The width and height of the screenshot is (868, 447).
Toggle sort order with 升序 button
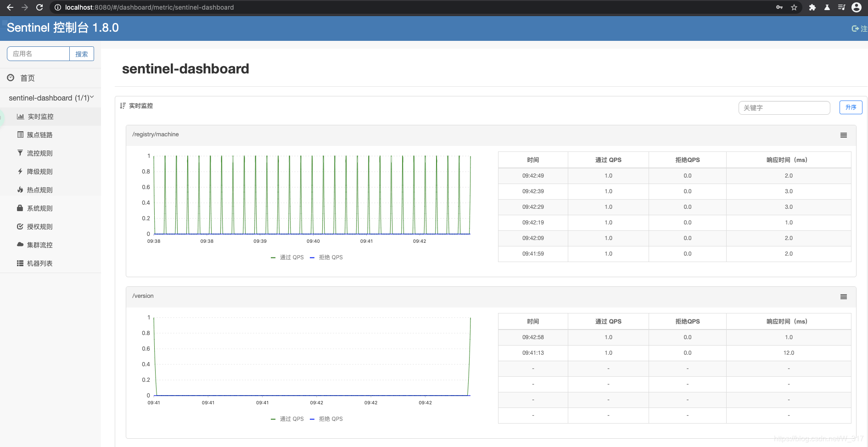851,107
